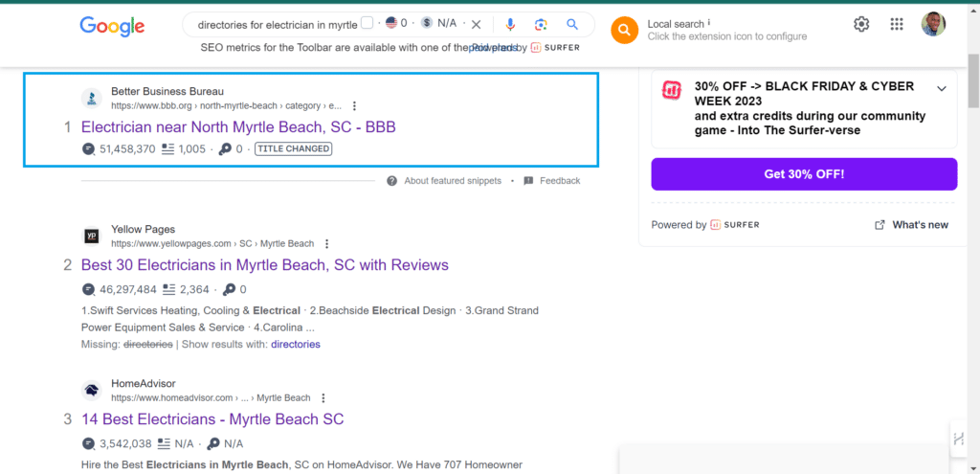Click the Better Business Bureau site name
Image resolution: width=980 pixels, height=474 pixels.
click(167, 91)
